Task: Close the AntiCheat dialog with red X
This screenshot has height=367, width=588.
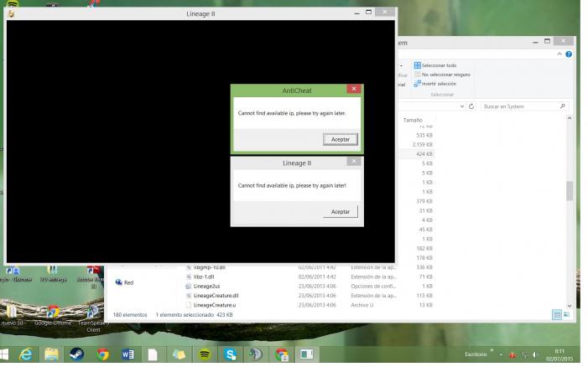Action: click(354, 89)
